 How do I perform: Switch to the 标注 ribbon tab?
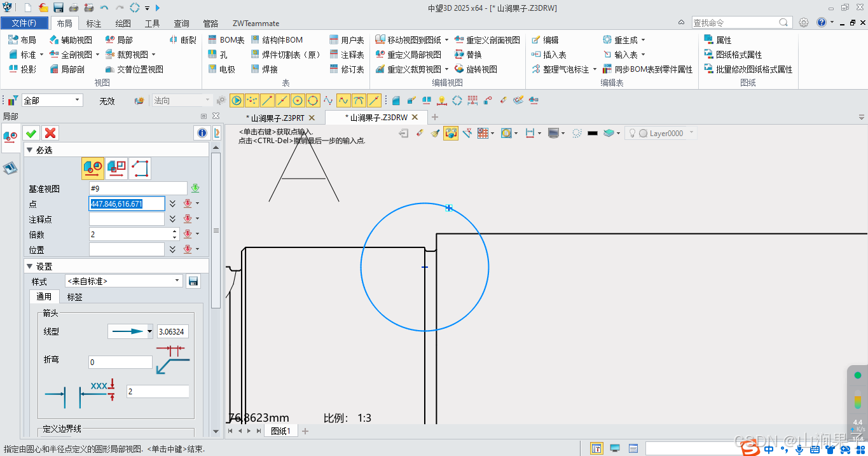pos(93,23)
